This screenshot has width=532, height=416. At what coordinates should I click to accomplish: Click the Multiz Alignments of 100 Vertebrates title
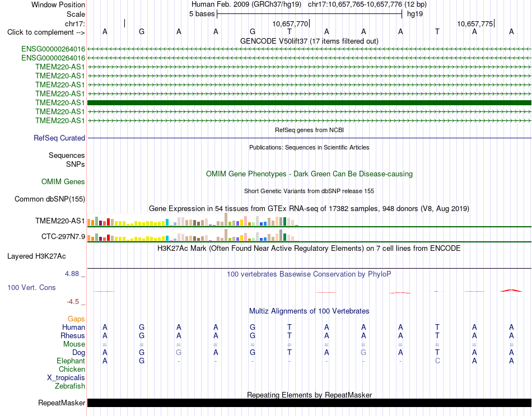pos(309,311)
